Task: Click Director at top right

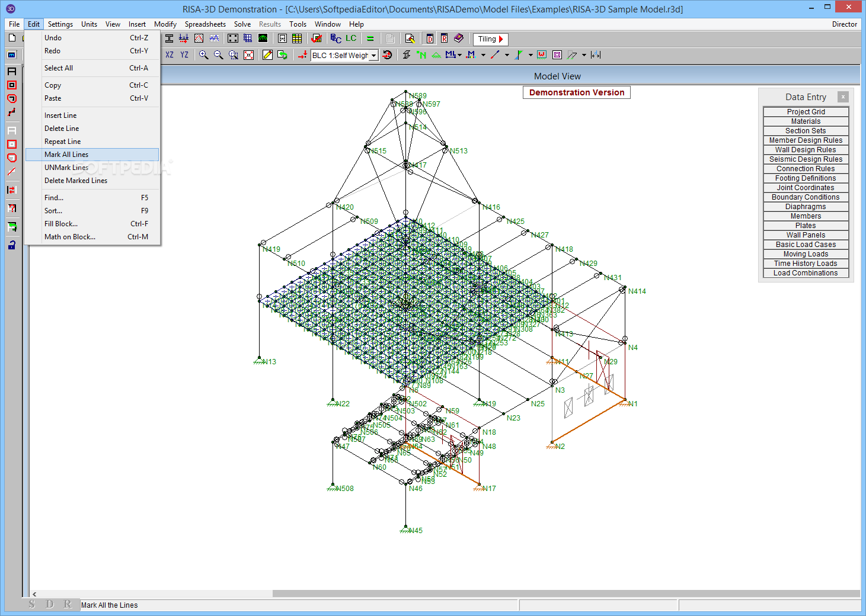Action: point(844,24)
